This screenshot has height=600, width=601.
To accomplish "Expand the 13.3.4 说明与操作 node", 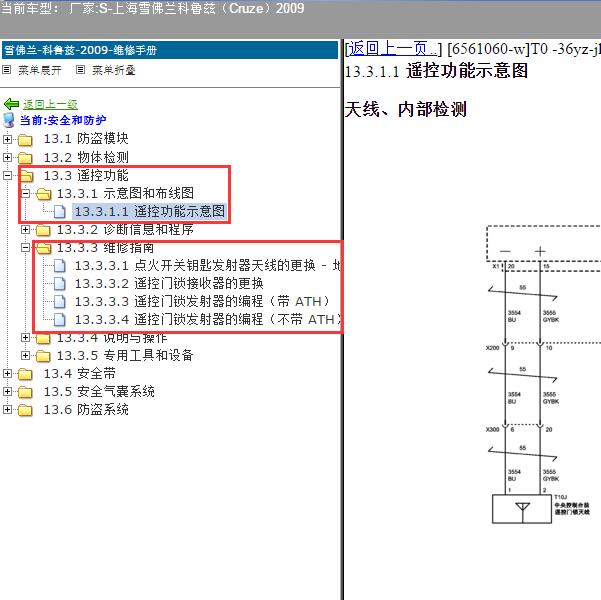I will (x=25, y=337).
